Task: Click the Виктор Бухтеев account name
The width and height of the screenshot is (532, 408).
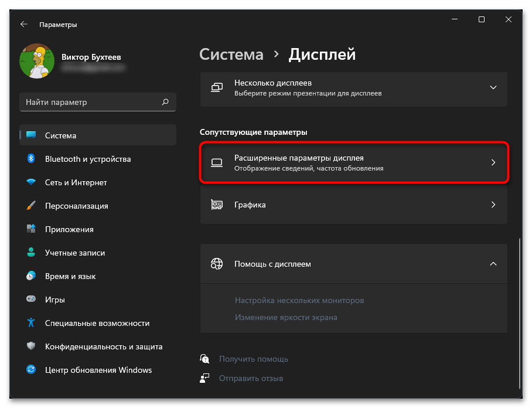Action: click(91, 57)
